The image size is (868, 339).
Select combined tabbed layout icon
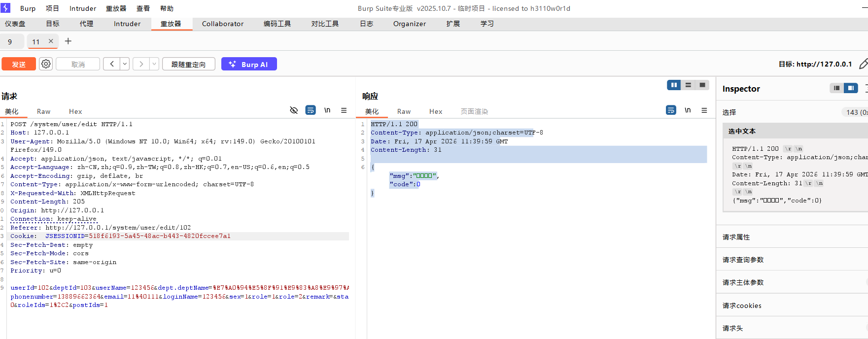coord(702,85)
